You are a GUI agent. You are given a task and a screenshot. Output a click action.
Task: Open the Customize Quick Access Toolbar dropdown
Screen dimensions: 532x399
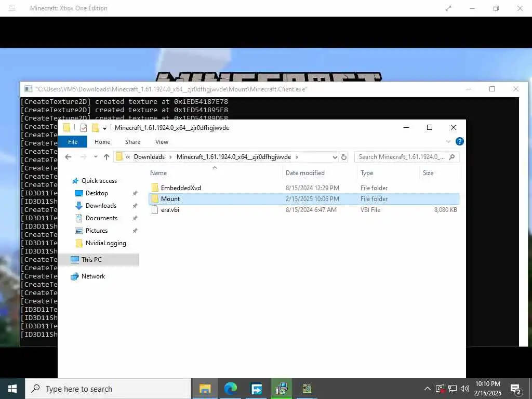pyautogui.click(x=104, y=128)
